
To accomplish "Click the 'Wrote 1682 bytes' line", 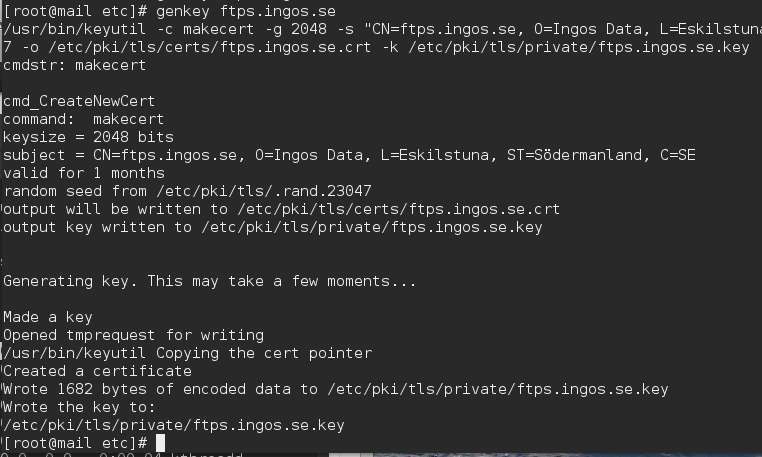I will click(336, 389).
